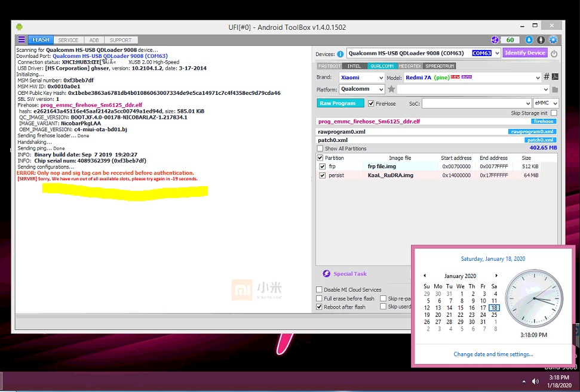Toggle the Partition header checkbox
The height and width of the screenshot is (392, 580).
coord(320,158)
